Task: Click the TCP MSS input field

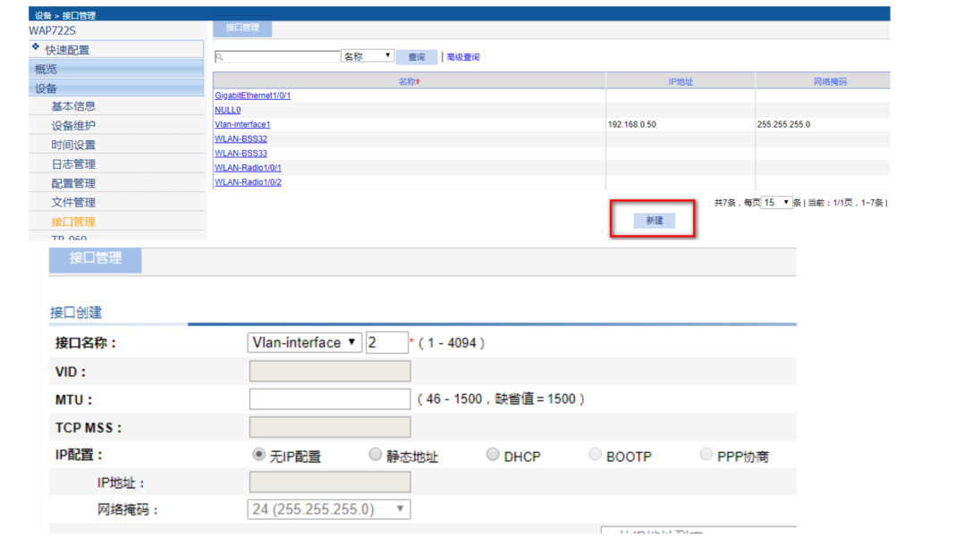Action: coord(330,427)
